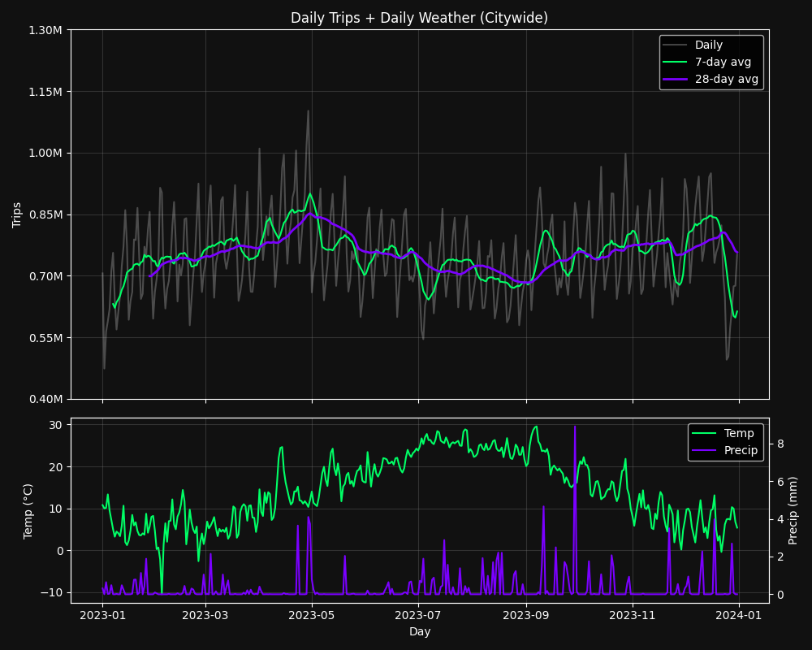Select the "Temp (°C)" y-axis label
The height and width of the screenshot is (650, 812).
(28, 511)
